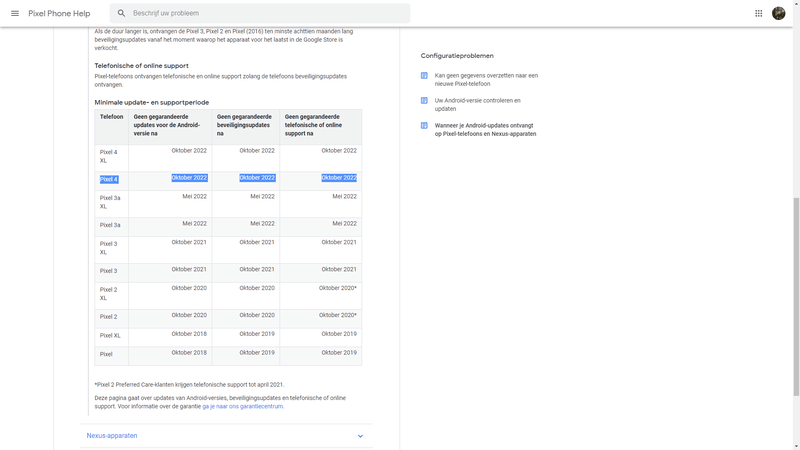Go to Pixel Phone Help home title
This screenshot has height=450, width=800.
(59, 13)
